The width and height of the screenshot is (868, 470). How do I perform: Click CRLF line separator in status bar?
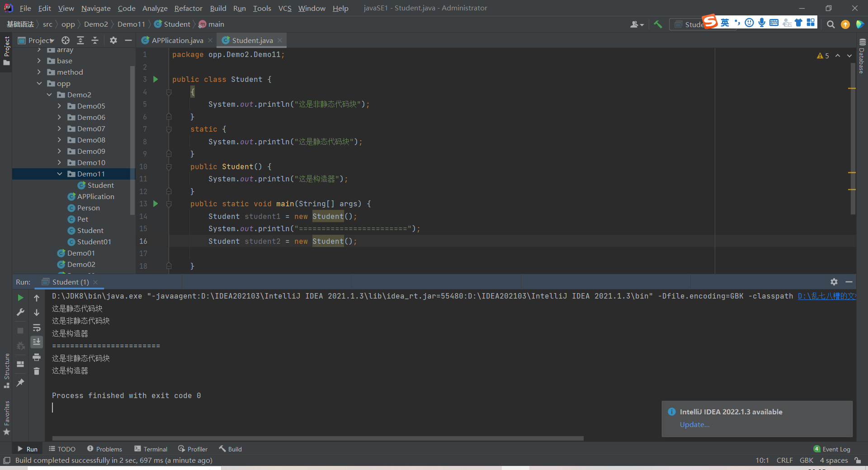tap(784, 461)
